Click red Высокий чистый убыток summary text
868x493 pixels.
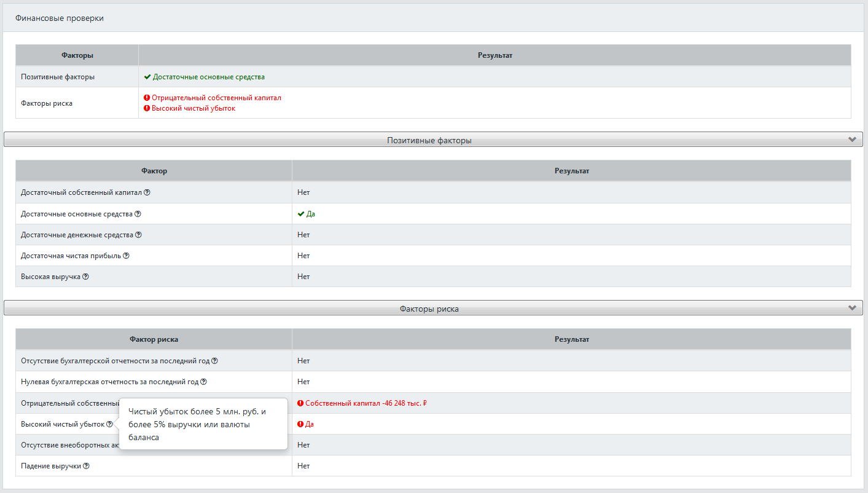point(193,108)
